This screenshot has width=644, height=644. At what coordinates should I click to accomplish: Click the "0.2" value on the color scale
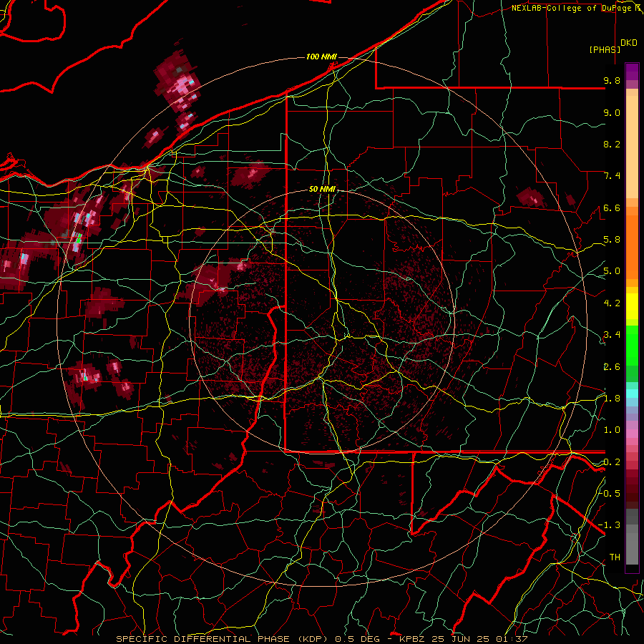(x=612, y=462)
